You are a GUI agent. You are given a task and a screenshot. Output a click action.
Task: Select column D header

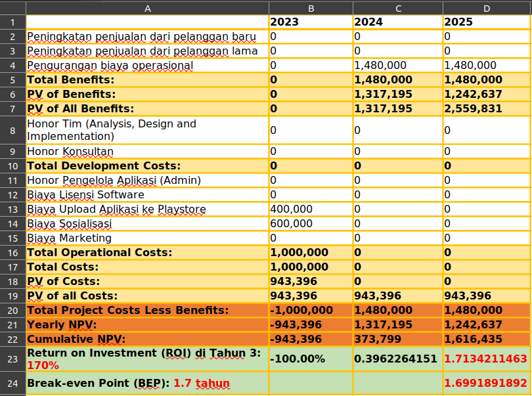point(486,8)
